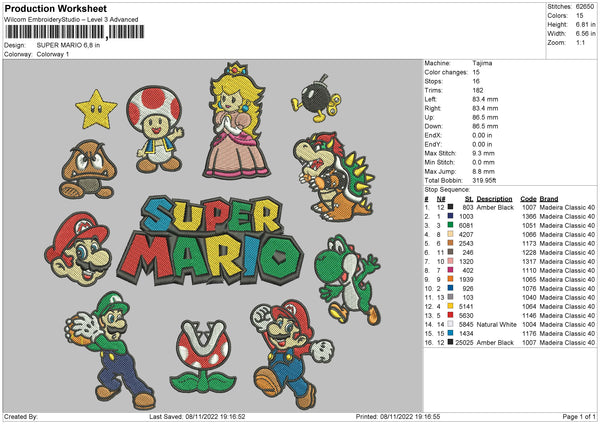Click black swatch in stop row 1

450,207
